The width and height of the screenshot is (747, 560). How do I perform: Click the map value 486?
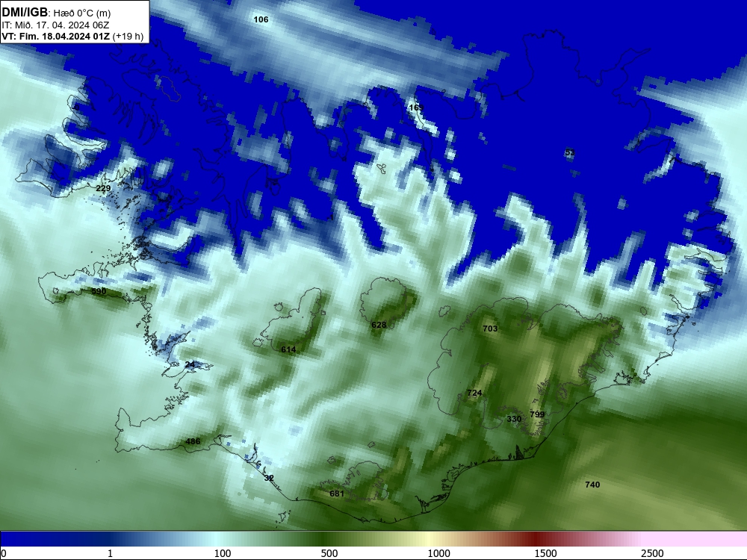coord(193,441)
